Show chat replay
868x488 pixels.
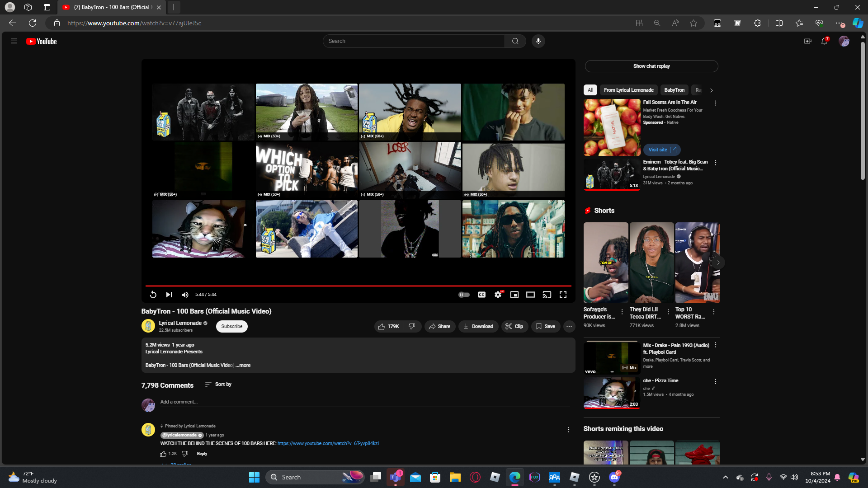[x=651, y=66]
